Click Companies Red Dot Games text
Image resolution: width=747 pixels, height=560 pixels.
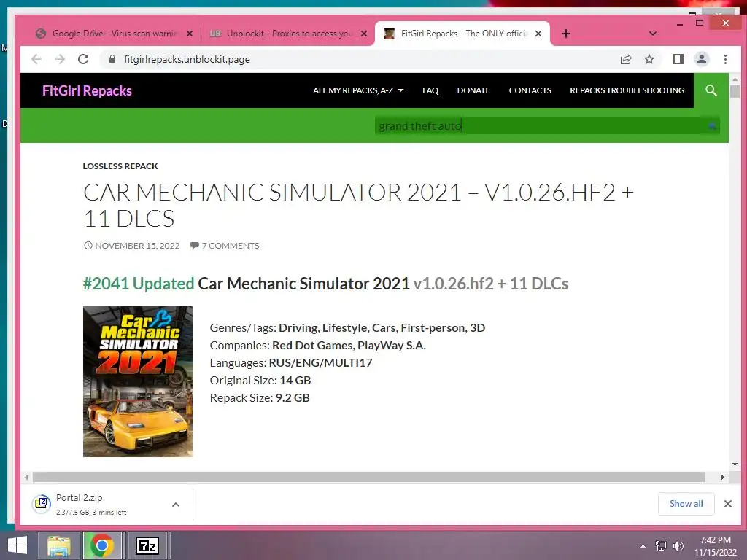click(x=318, y=345)
